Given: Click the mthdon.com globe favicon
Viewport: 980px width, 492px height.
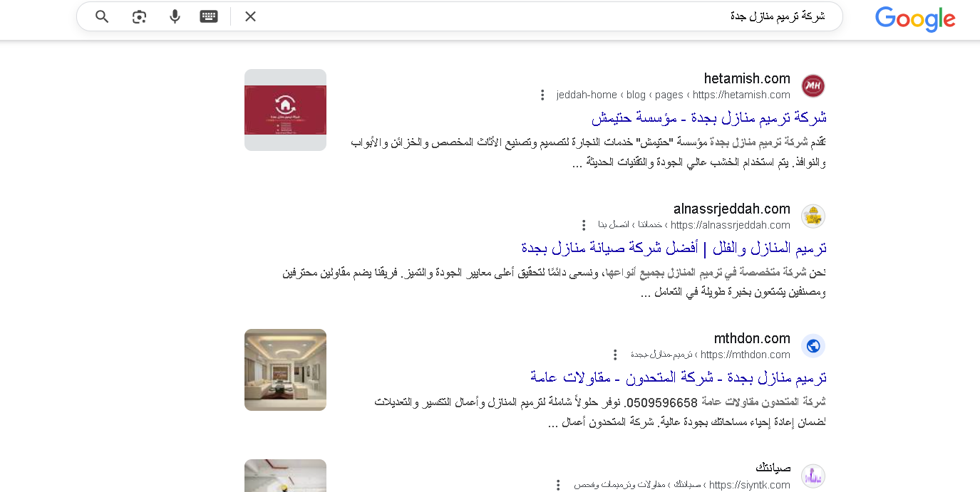Looking at the screenshot, I should click(x=813, y=346).
